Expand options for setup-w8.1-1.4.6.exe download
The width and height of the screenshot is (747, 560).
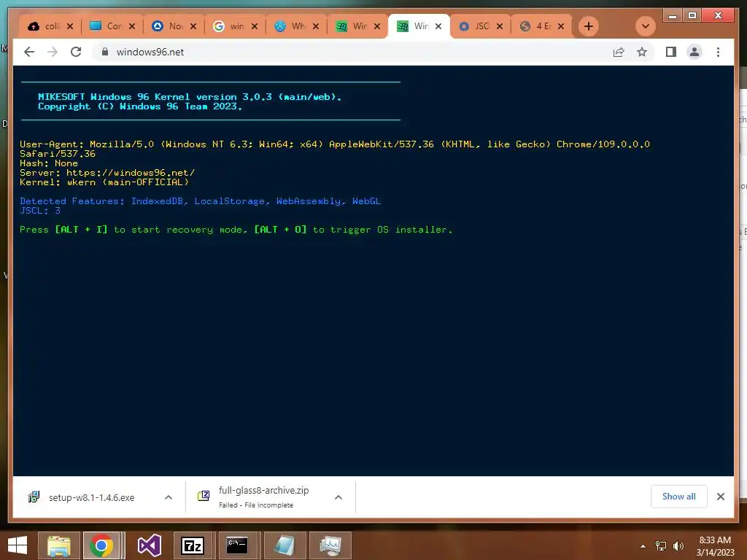[169, 497]
